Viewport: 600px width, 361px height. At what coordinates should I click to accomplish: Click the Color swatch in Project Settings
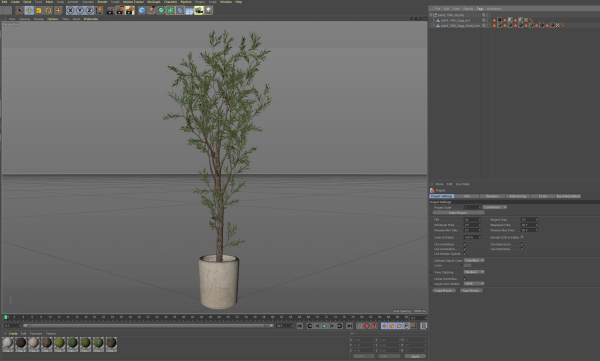point(468,265)
